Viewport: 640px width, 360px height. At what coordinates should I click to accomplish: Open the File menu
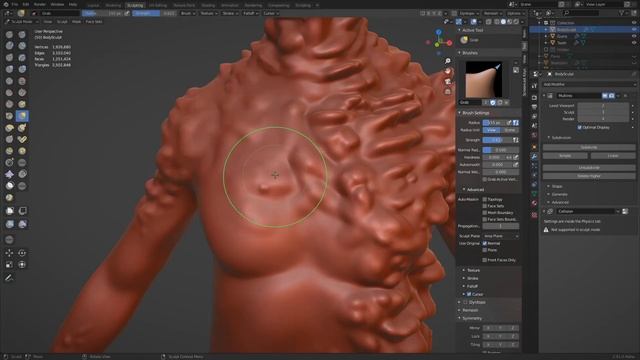click(x=15, y=4)
